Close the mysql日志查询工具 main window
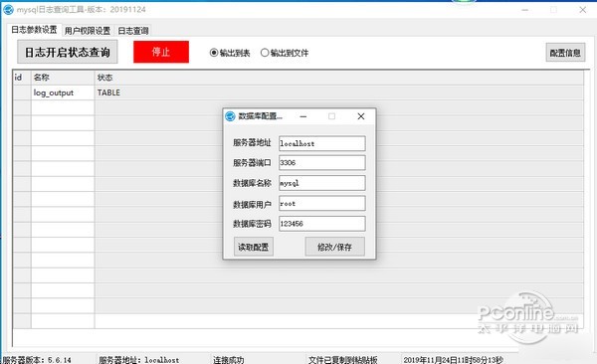The width and height of the screenshot is (597, 364). click(582, 10)
